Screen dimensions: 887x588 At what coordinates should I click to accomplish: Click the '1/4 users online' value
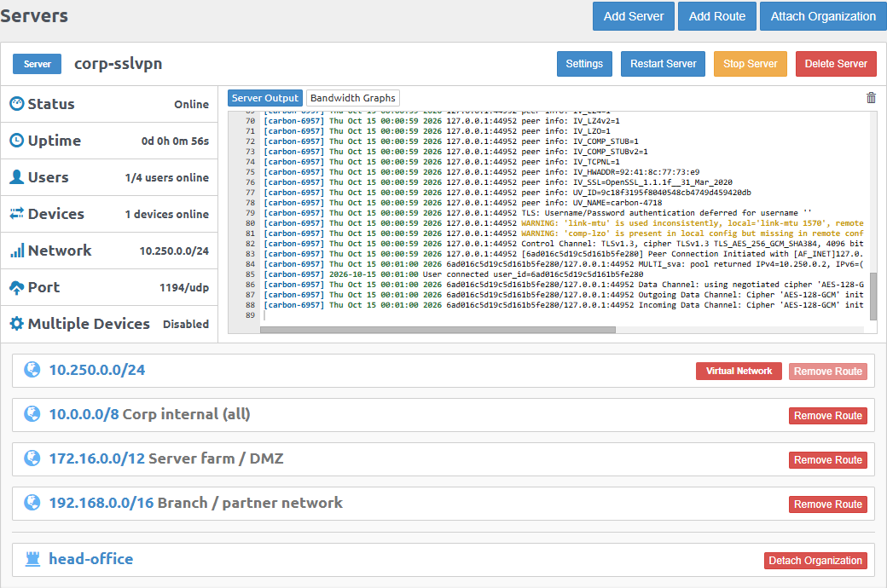point(167,177)
